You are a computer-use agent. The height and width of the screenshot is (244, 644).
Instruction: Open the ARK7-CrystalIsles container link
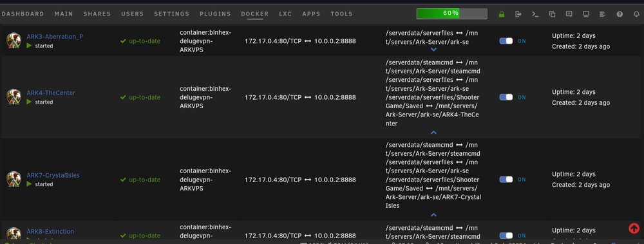click(x=53, y=175)
